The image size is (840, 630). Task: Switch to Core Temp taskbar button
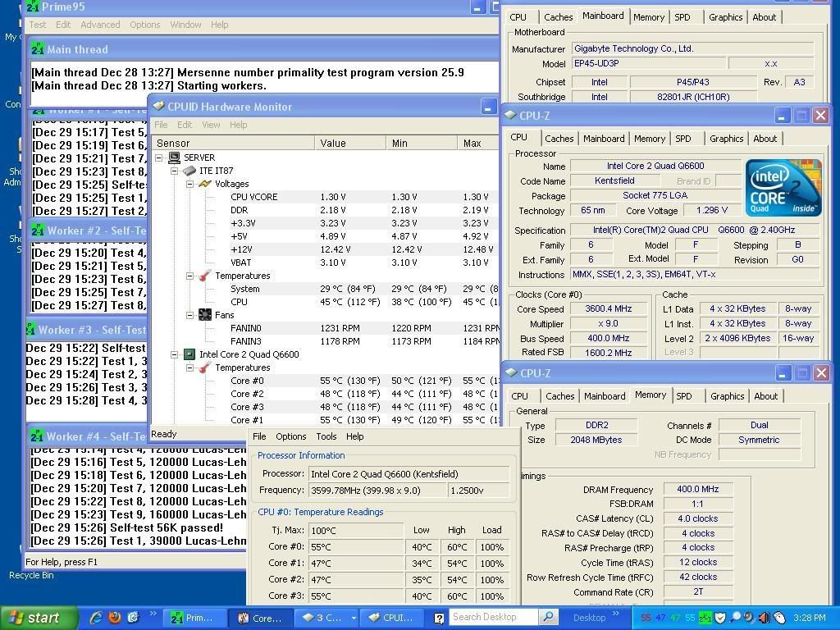(260, 619)
